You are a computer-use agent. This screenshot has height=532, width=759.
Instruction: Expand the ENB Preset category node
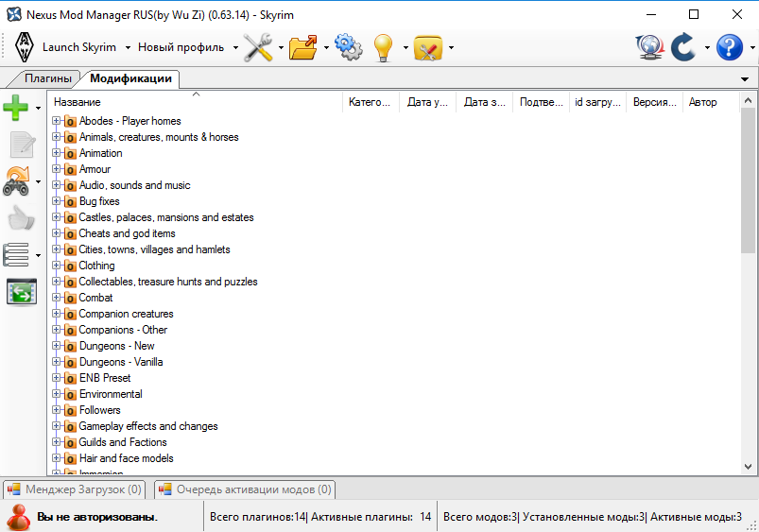click(56, 378)
